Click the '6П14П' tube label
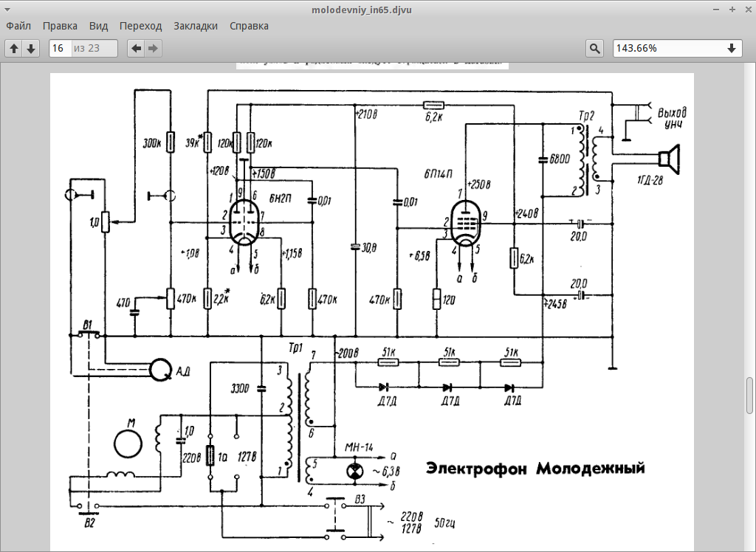The width and height of the screenshot is (756, 552). pyautogui.click(x=438, y=173)
